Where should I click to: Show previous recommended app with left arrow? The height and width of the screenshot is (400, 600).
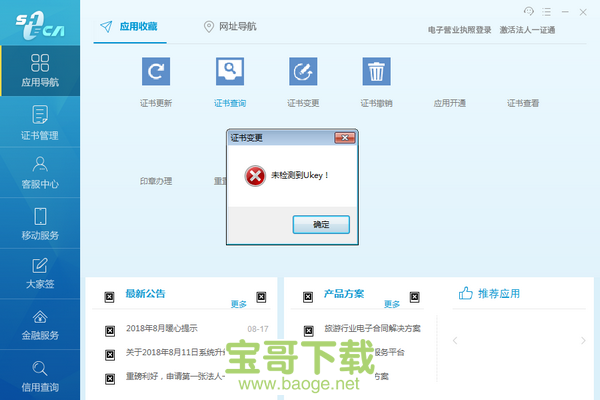coord(455,340)
